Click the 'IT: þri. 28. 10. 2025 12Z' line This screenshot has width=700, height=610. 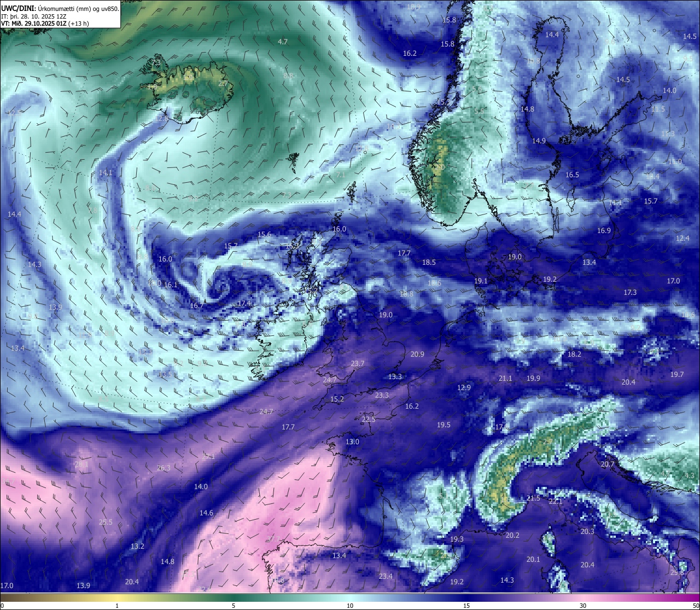[x=34, y=16]
